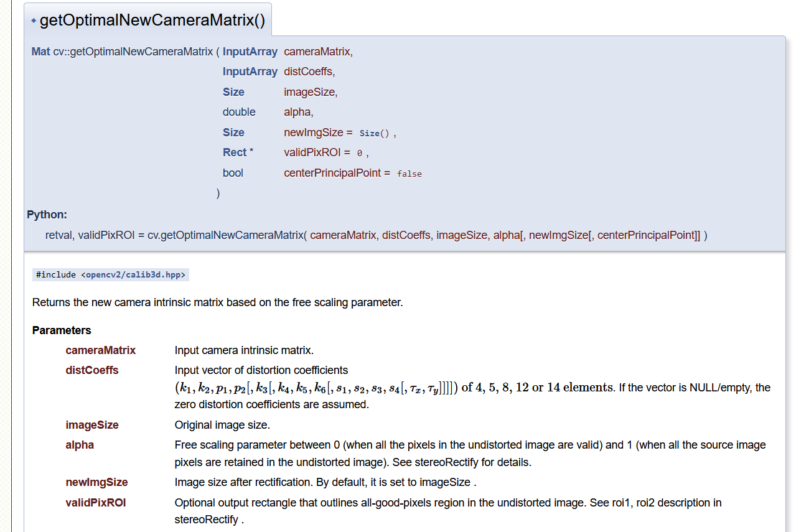
Task: Click the InputArray link for distCoeffs parameter
Action: click(x=250, y=72)
